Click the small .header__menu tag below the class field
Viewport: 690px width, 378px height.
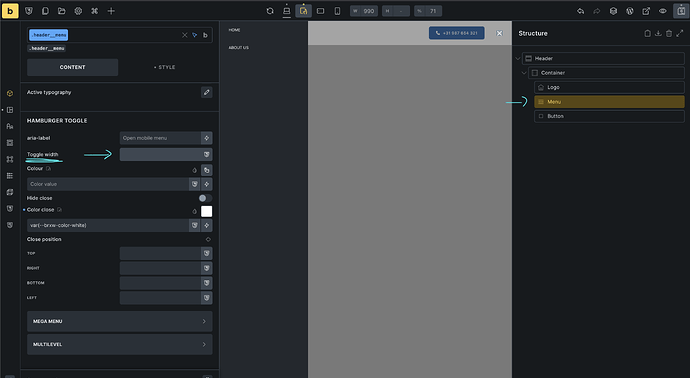47,48
